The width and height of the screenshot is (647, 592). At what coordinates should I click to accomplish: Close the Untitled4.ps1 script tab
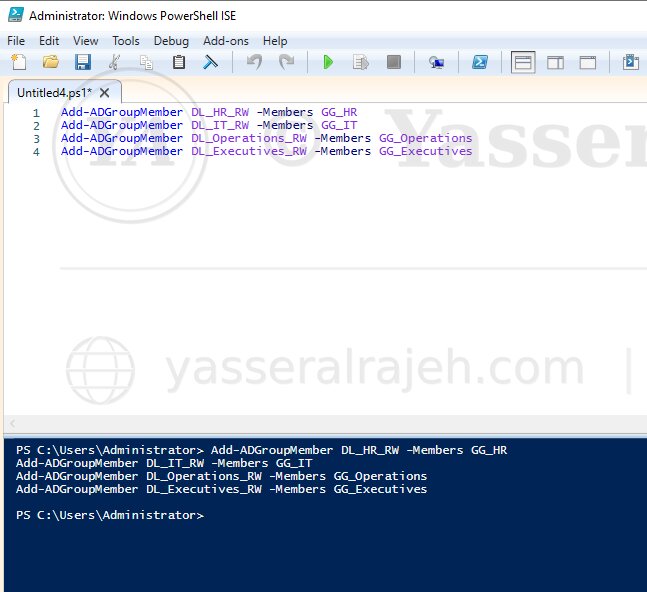tap(105, 93)
